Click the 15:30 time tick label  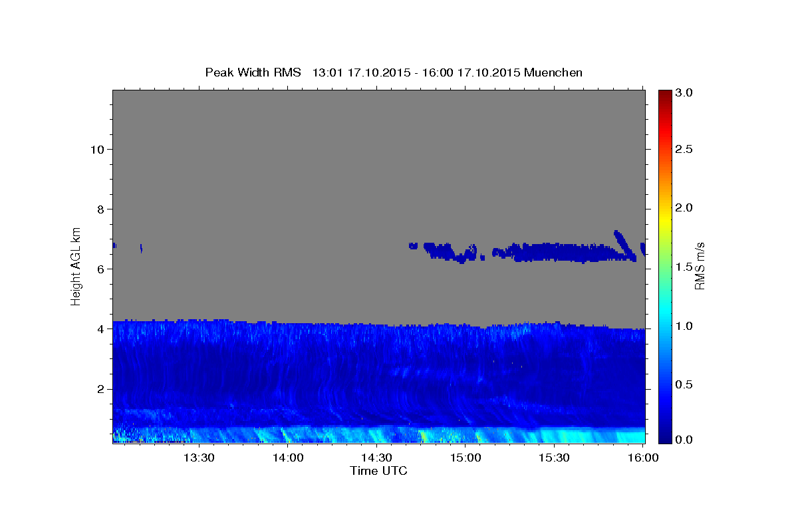tap(554, 458)
